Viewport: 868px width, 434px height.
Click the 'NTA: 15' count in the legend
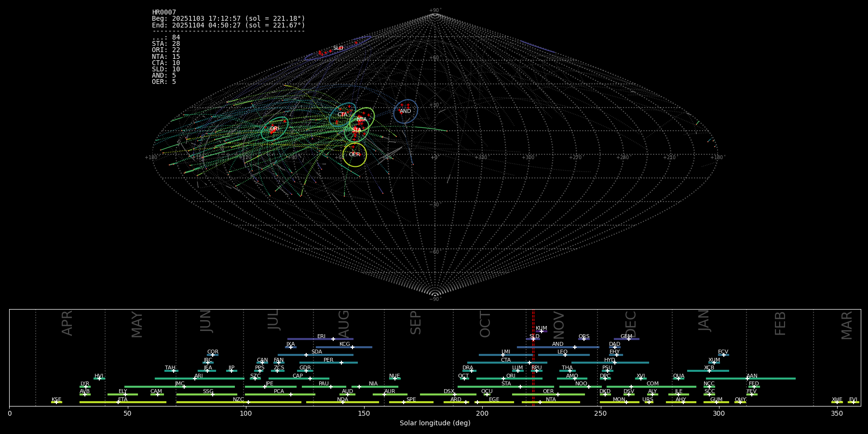(166, 57)
